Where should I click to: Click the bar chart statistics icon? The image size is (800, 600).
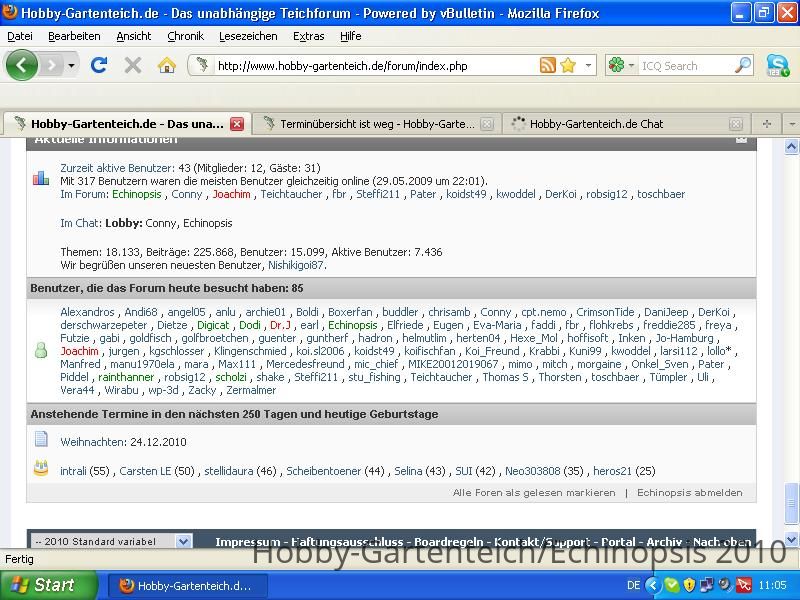point(41,178)
